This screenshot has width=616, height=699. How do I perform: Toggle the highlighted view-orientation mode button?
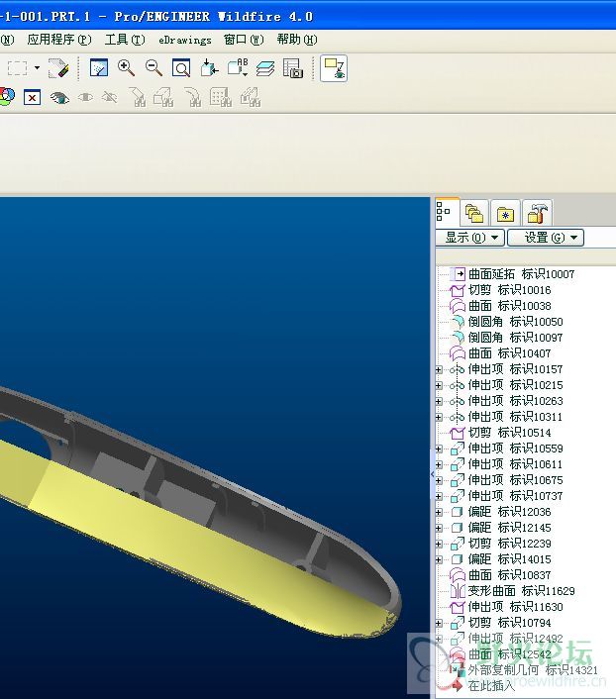coord(334,68)
